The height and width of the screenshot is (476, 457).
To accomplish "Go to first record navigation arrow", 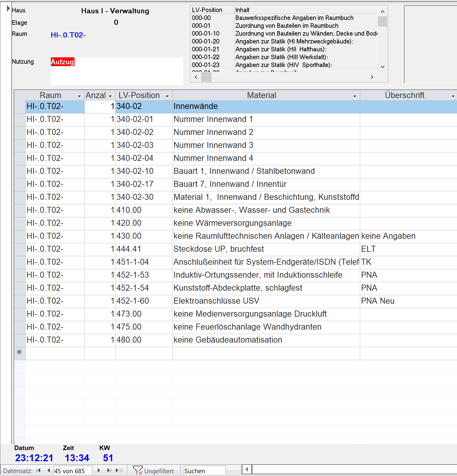I will click(x=38, y=470).
